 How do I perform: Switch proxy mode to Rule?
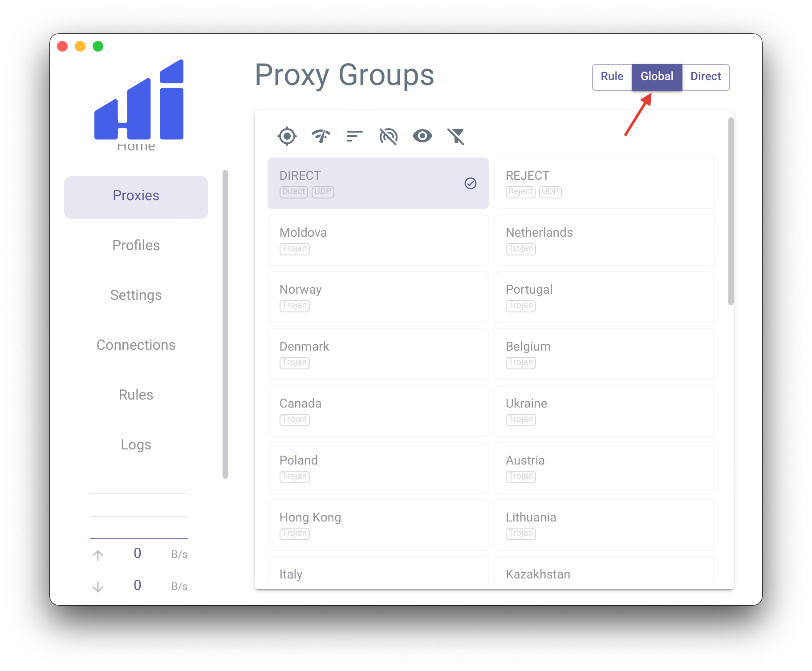point(612,77)
